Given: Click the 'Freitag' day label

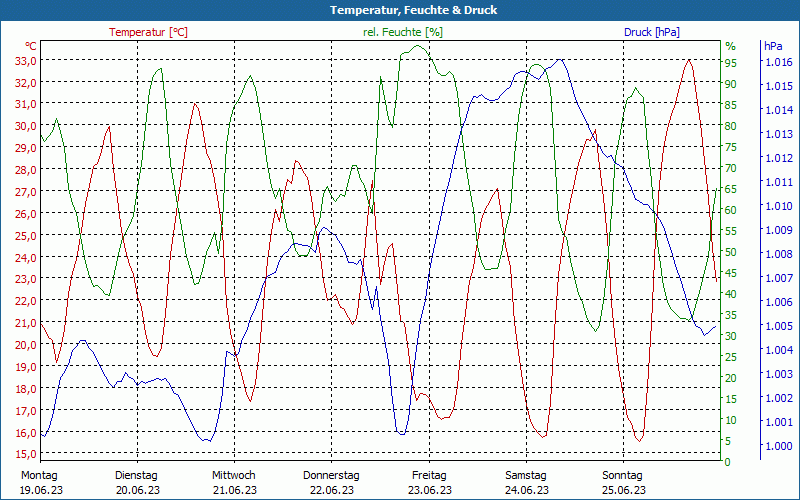Looking at the screenshot, I should point(428,475).
